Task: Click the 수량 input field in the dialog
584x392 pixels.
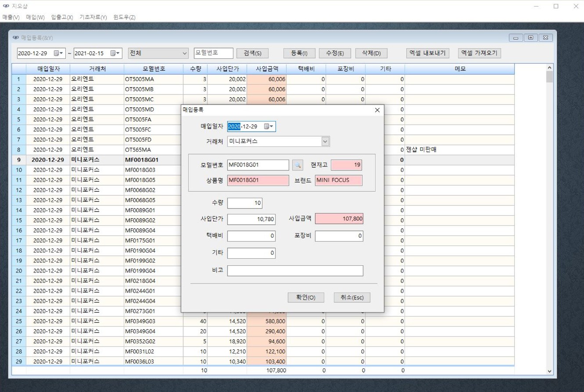Action: (x=245, y=203)
